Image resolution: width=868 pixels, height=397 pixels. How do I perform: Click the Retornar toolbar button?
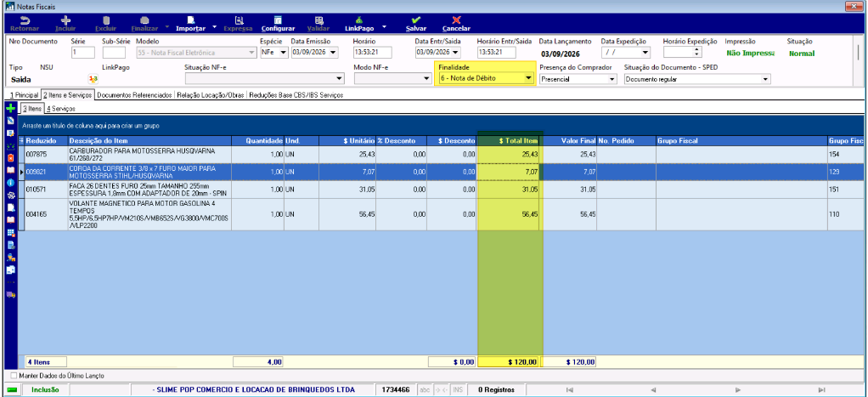[25, 23]
